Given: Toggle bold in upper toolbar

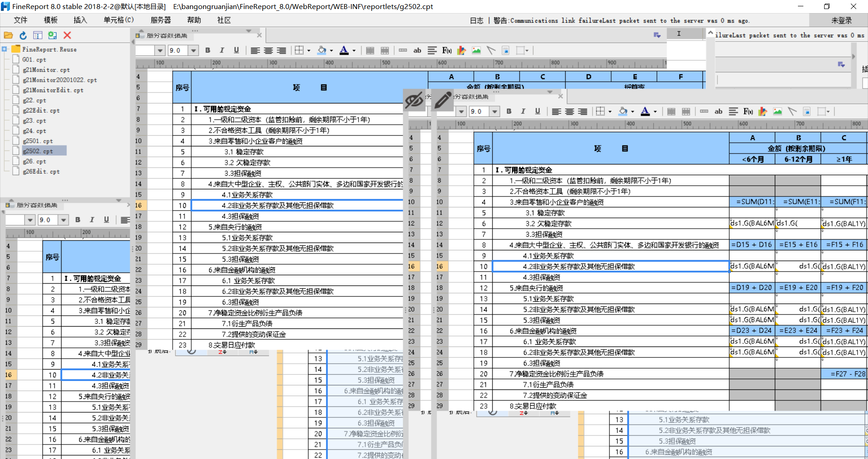Looking at the screenshot, I should tap(208, 51).
